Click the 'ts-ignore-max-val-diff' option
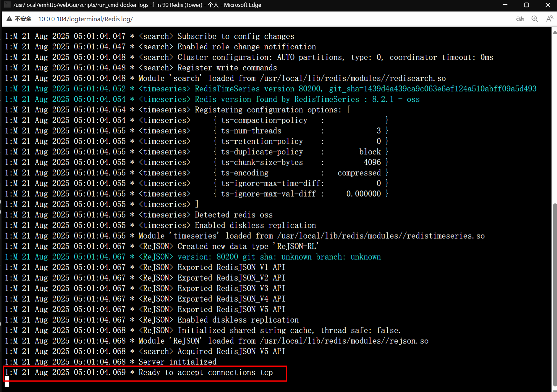 pyautogui.click(x=268, y=194)
